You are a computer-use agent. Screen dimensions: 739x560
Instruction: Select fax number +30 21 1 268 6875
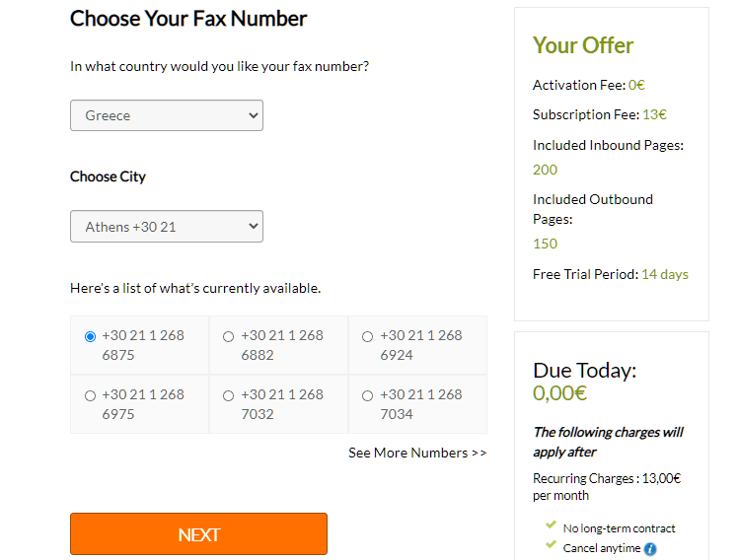pyautogui.click(x=91, y=336)
